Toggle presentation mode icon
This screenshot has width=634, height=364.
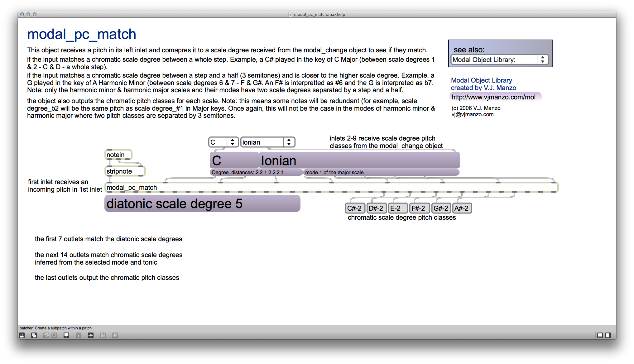[x=66, y=335]
